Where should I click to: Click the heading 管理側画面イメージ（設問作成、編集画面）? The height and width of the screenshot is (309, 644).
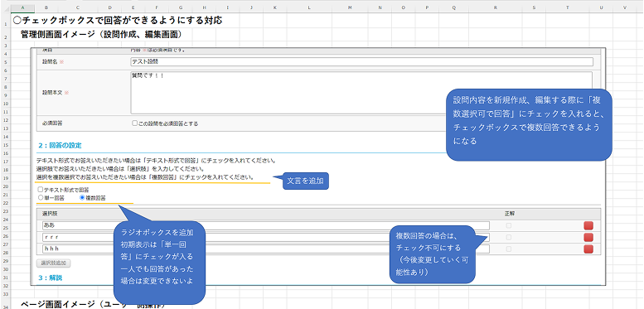pos(101,34)
